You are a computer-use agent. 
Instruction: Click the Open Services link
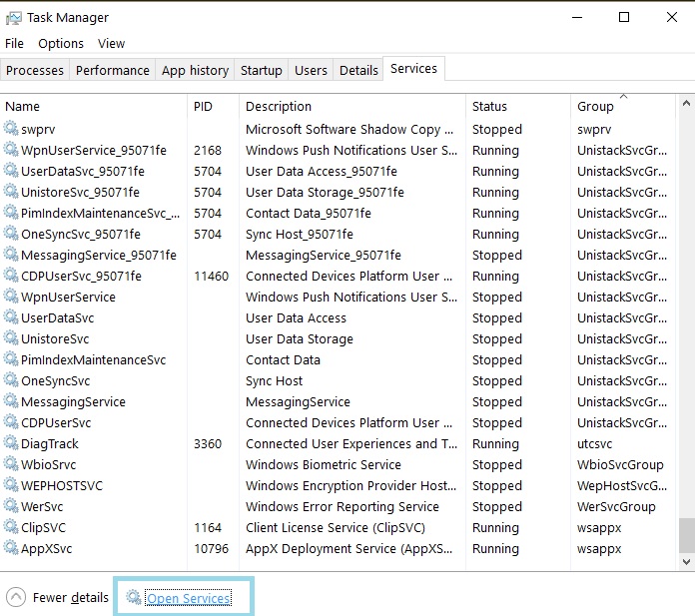(x=188, y=598)
